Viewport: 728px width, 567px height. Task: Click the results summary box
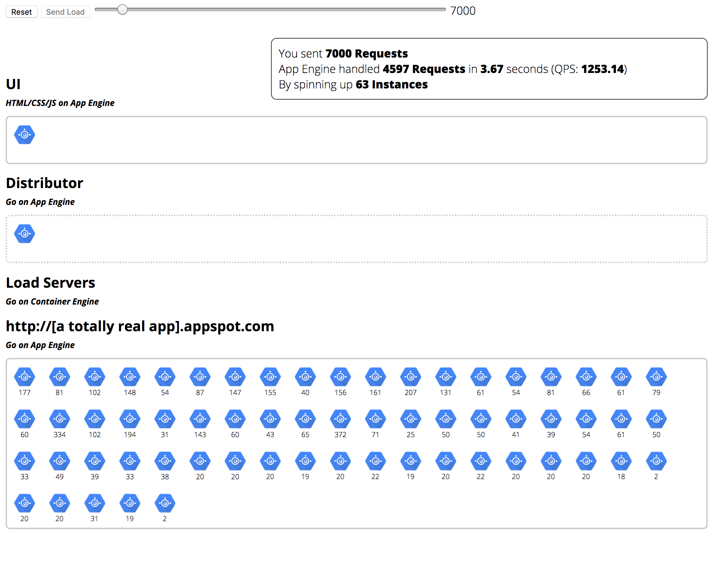pyautogui.click(x=489, y=69)
